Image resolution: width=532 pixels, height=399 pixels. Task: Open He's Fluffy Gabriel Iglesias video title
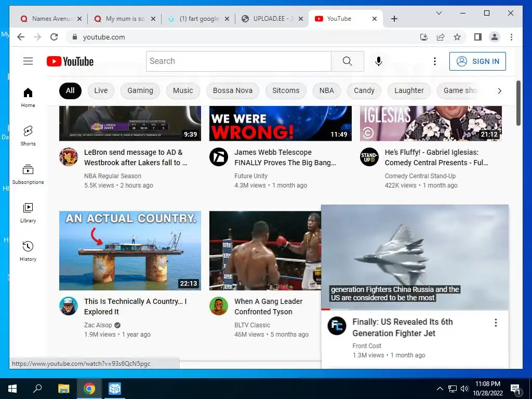click(x=436, y=157)
